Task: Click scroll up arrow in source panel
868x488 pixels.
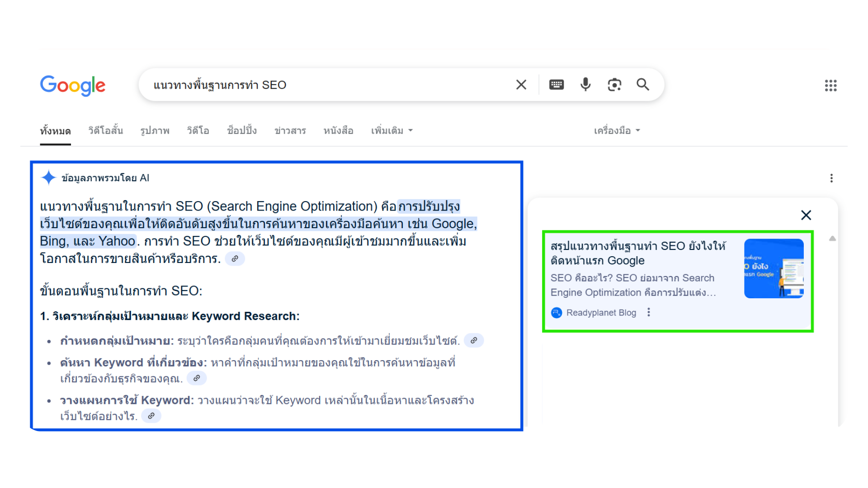Action: (832, 239)
